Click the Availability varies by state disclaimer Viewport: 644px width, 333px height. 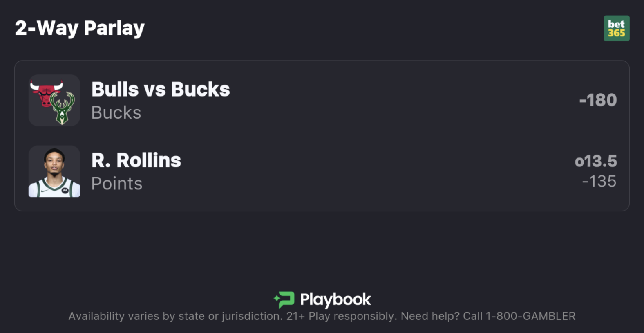point(175,316)
